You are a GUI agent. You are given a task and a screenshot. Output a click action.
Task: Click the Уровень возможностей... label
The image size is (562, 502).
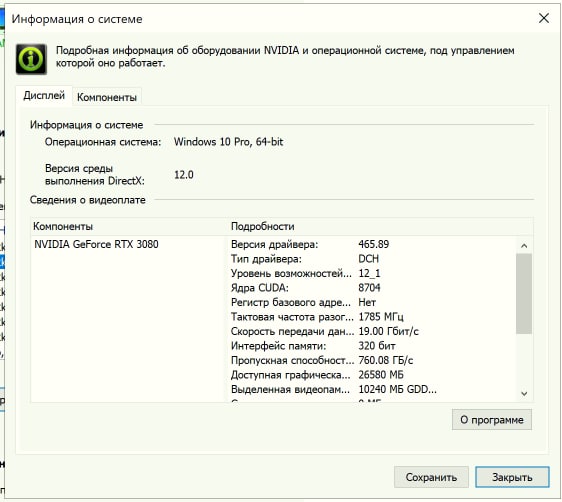click(291, 273)
